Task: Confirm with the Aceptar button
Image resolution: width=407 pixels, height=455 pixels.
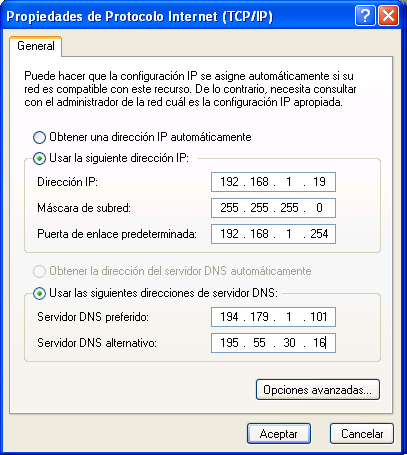Action: coord(279,434)
